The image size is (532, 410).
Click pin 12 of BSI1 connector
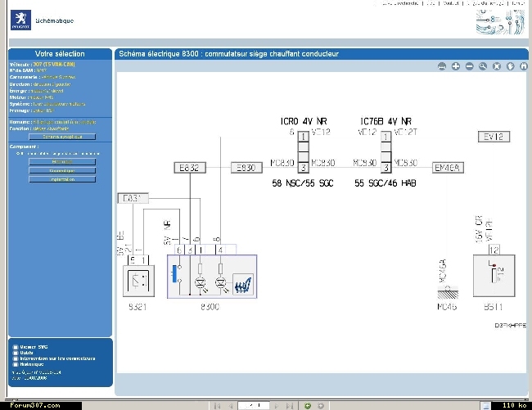coord(494,250)
